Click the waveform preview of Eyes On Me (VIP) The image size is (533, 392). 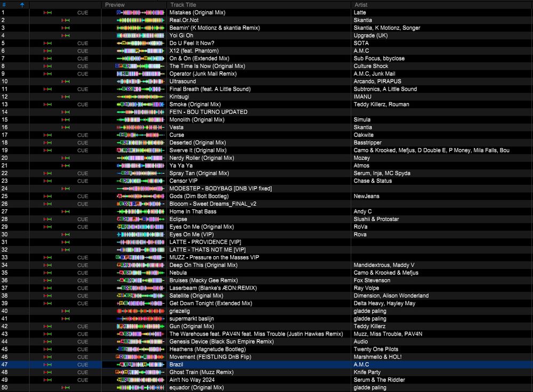coord(140,235)
